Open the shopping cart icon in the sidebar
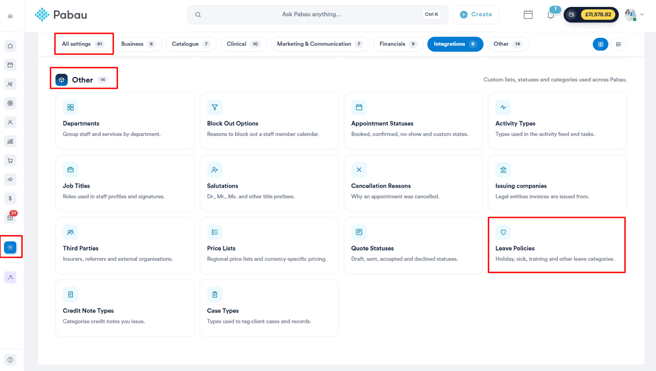656x371 pixels. tap(10, 161)
